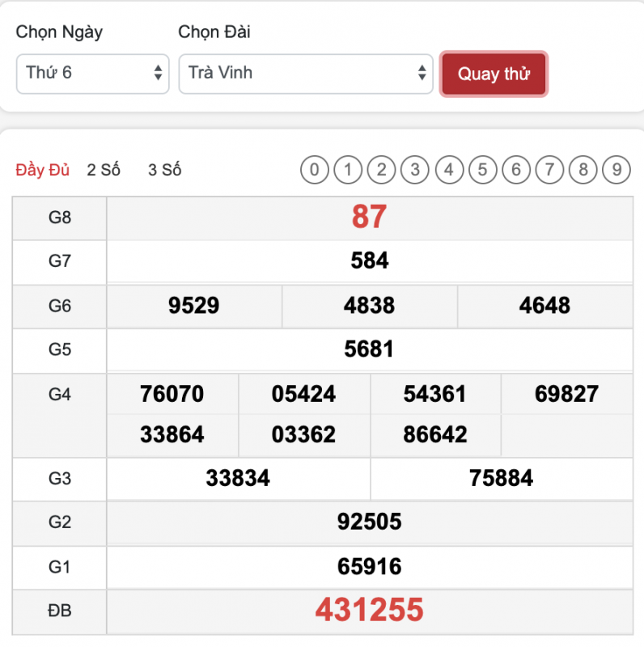Click the G1 result 65916

point(370,566)
